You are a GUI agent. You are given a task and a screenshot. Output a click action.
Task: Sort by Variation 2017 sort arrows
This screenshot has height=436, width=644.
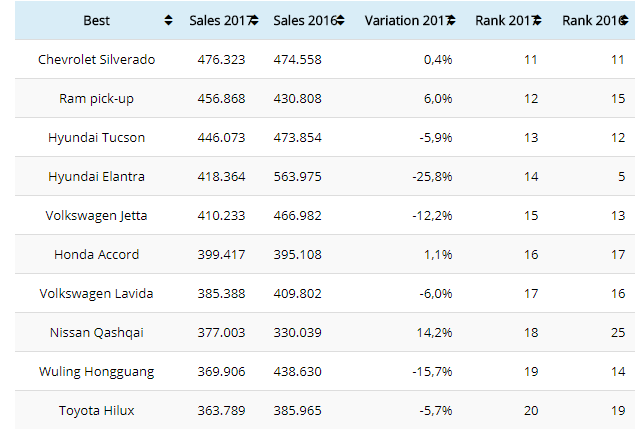tap(451, 20)
